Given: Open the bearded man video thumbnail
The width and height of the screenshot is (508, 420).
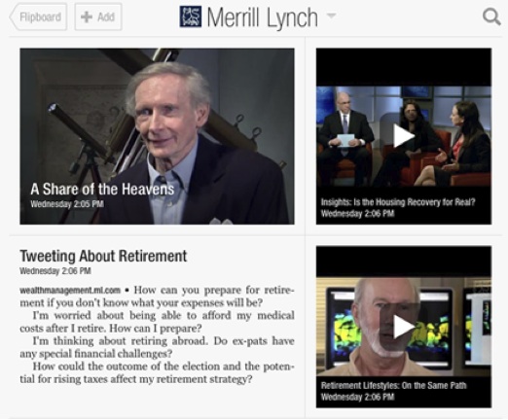Looking at the screenshot, I should point(404,327).
